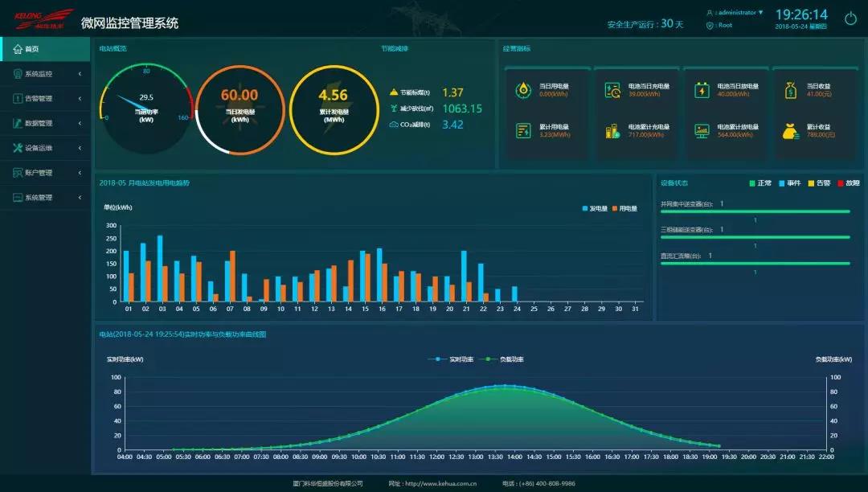
Task: Click the 当日用电量 droplet icon
Action: point(523,90)
